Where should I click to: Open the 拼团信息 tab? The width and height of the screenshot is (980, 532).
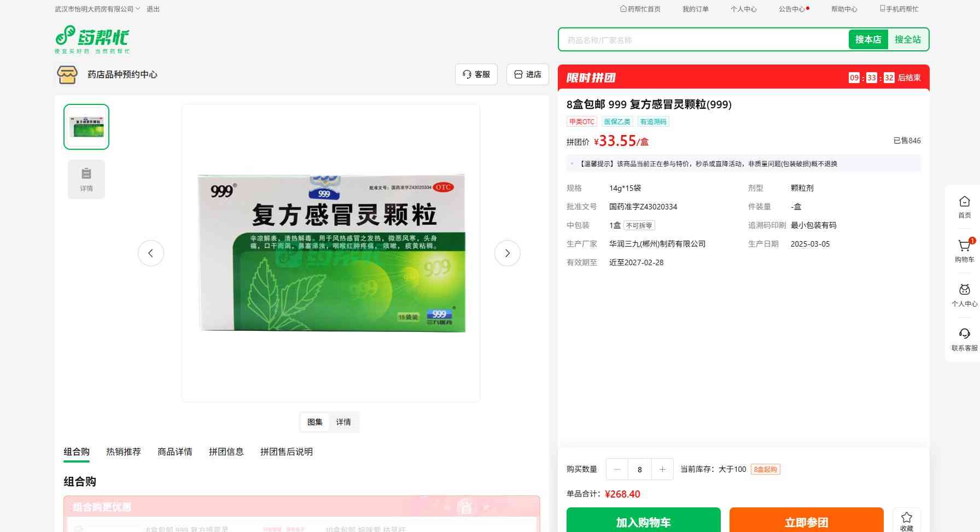tap(226, 452)
